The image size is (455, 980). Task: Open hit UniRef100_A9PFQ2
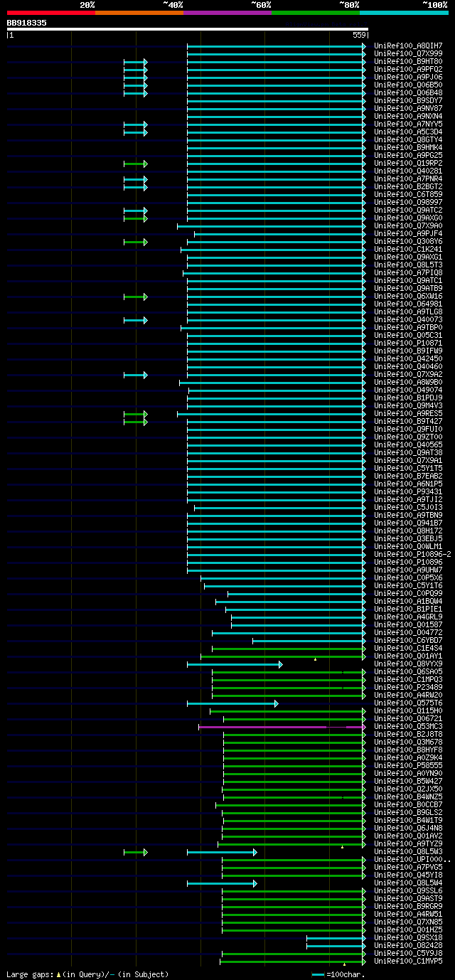tap(409, 69)
